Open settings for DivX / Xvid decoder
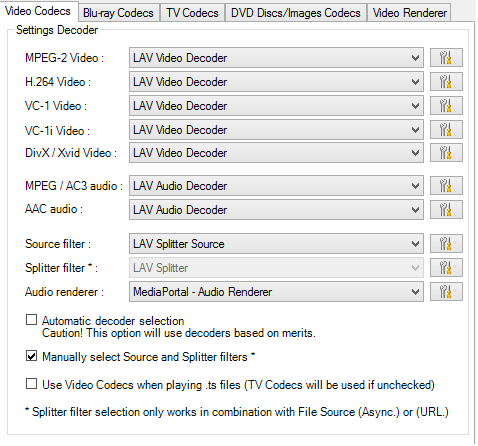478x446 pixels. tap(446, 153)
